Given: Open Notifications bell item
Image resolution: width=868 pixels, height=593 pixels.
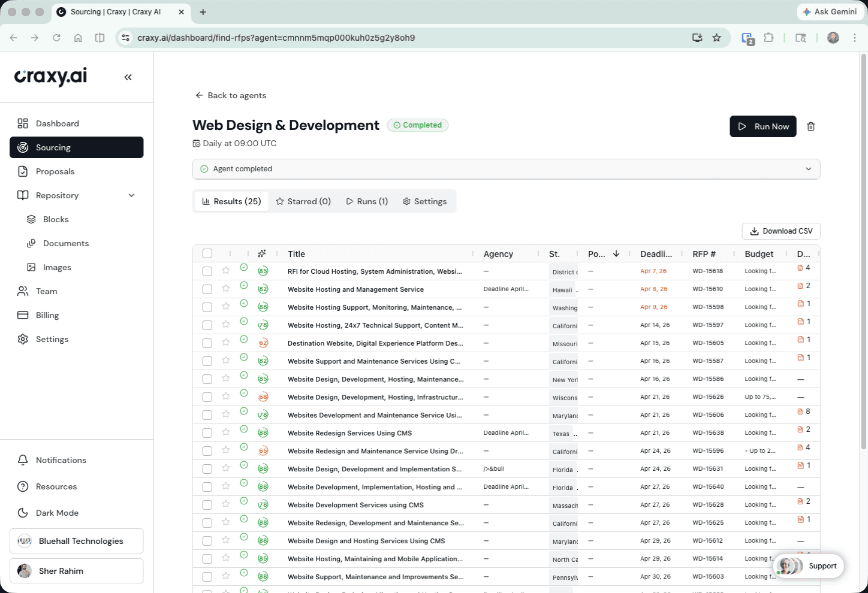Looking at the screenshot, I should (x=76, y=460).
